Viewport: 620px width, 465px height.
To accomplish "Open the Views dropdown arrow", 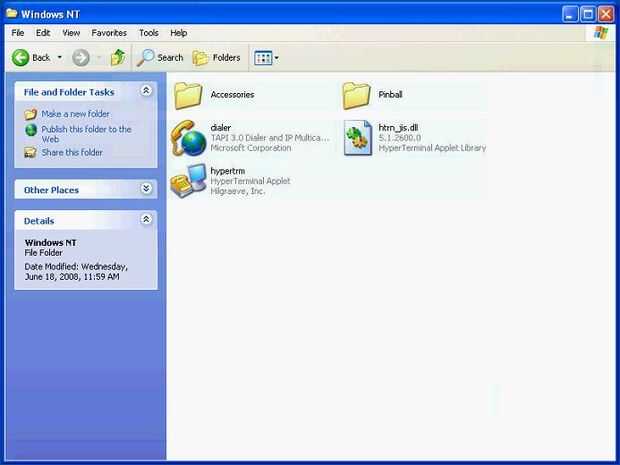I will (276, 58).
